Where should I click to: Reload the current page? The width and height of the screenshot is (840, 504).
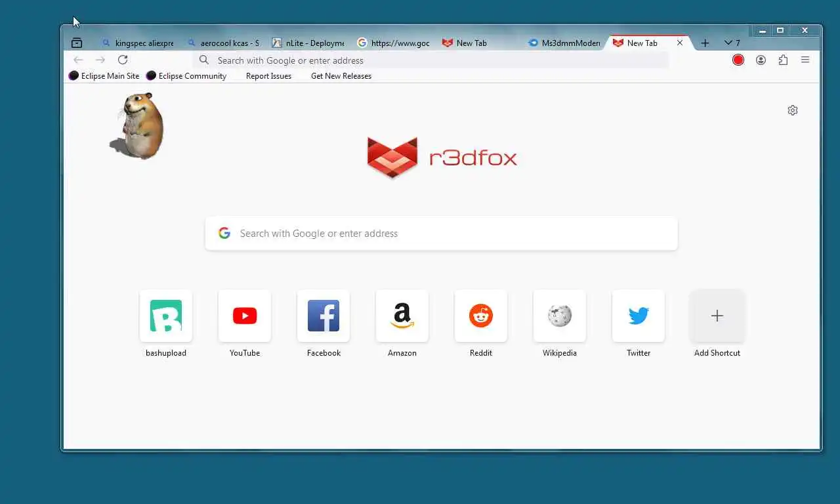pos(123,60)
